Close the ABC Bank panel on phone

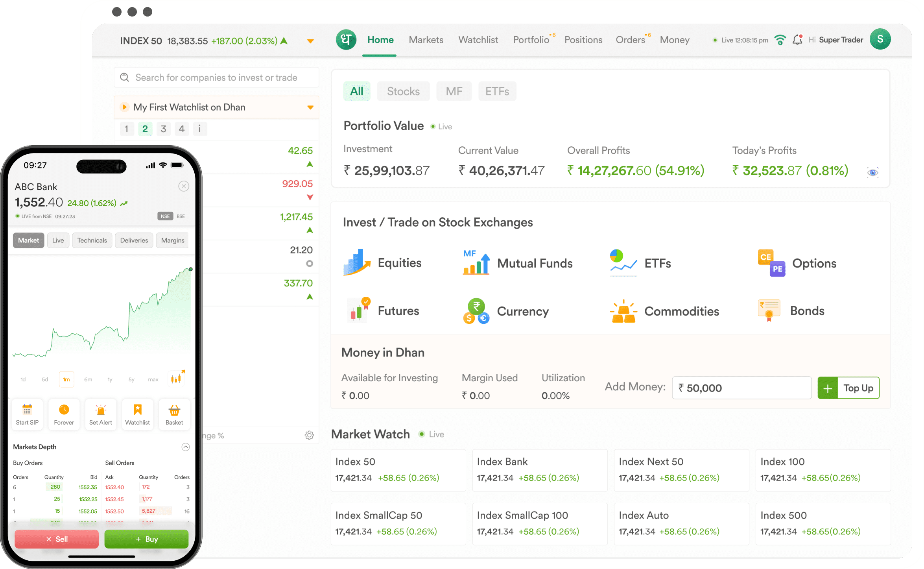click(184, 186)
